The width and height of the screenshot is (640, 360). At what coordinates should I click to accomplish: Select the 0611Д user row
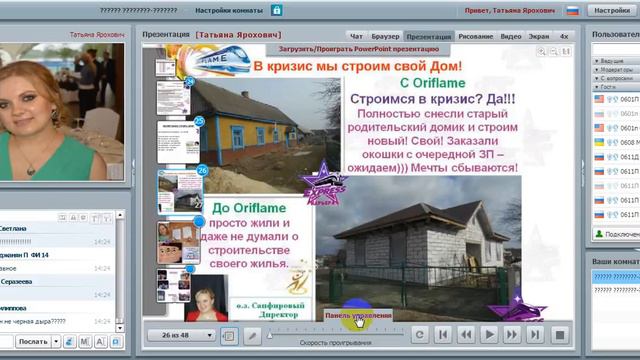point(616,157)
